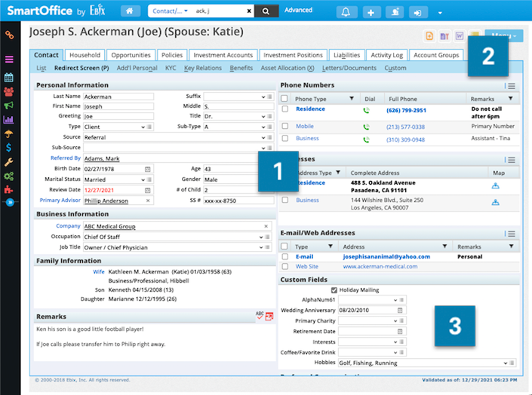Open the notifications bell icon
Screen dimensions: 532x395
346,12
